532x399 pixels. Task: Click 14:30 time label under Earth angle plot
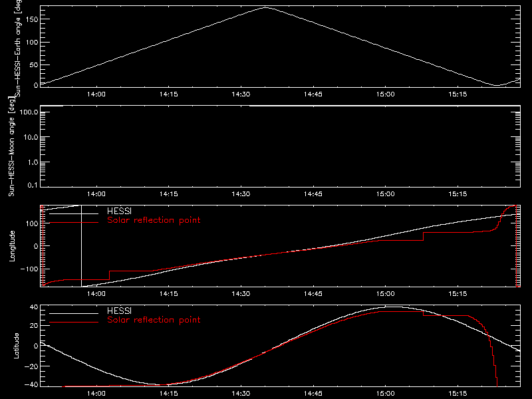click(241, 94)
